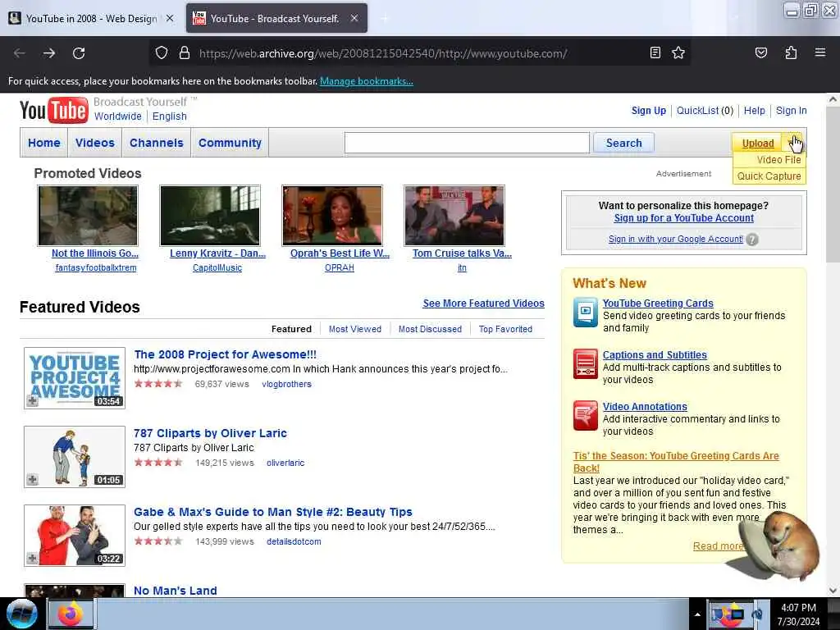This screenshot has width=840, height=630.
Task: Click Sign up for a YouTube Account
Action: tap(683, 218)
